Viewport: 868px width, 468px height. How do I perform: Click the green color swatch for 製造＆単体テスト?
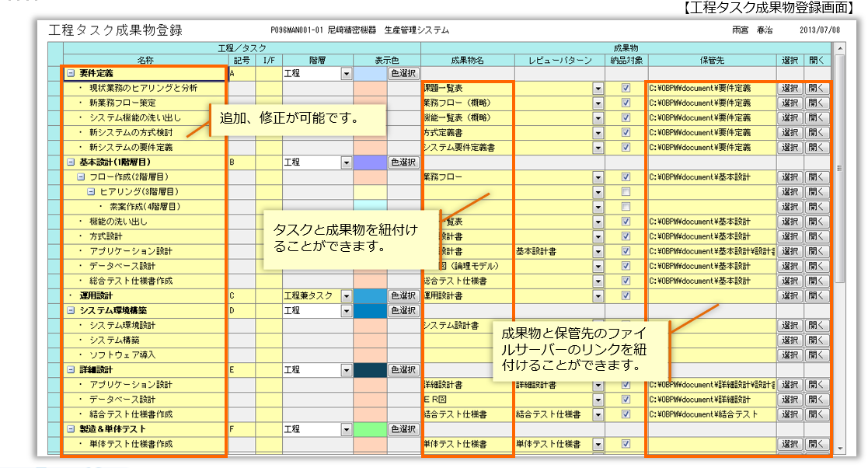pos(370,429)
